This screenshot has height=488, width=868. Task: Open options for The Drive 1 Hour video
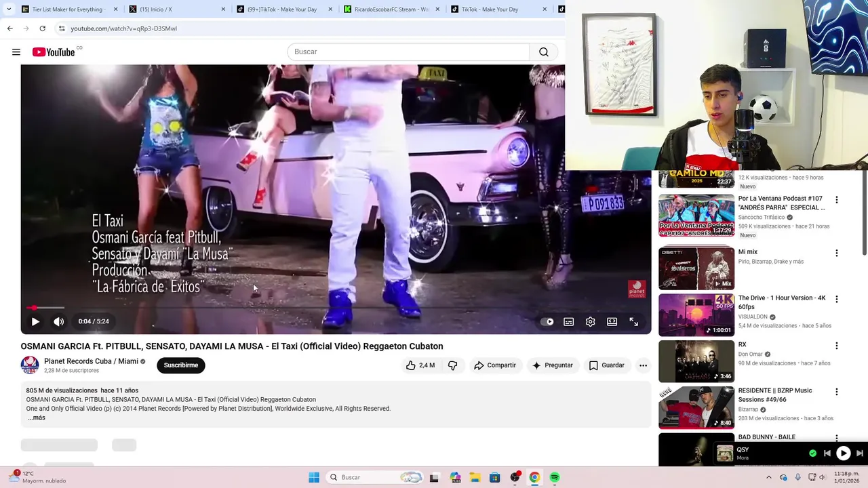coord(836,299)
